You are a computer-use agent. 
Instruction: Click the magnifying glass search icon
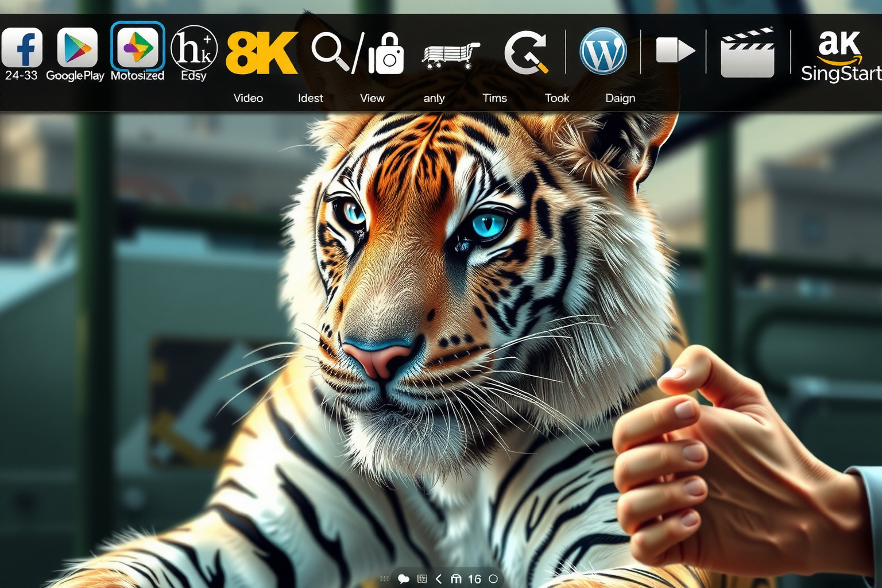(330, 52)
